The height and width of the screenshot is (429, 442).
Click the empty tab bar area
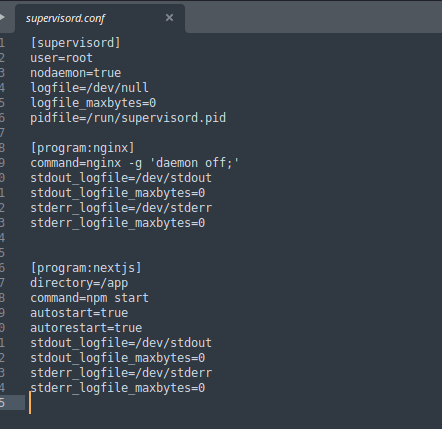tap(313, 17)
